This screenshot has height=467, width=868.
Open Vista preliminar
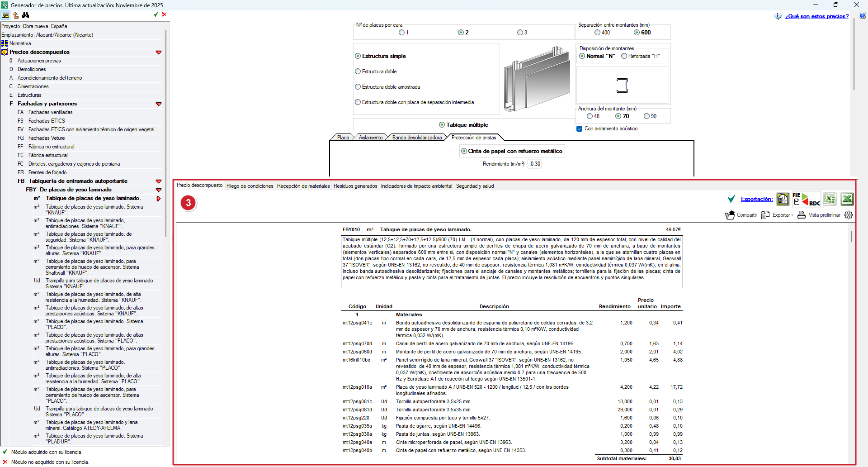click(825, 215)
